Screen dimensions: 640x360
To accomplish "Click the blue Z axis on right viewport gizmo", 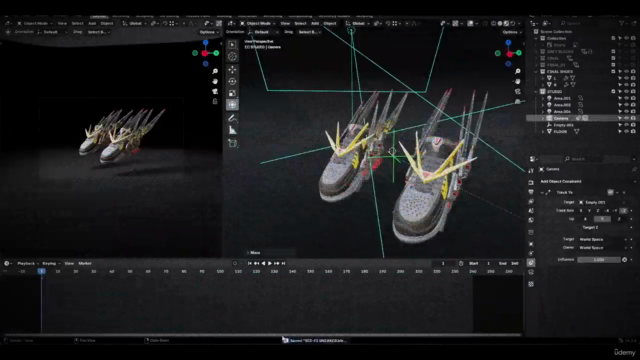I will pyautogui.click(x=508, y=42).
